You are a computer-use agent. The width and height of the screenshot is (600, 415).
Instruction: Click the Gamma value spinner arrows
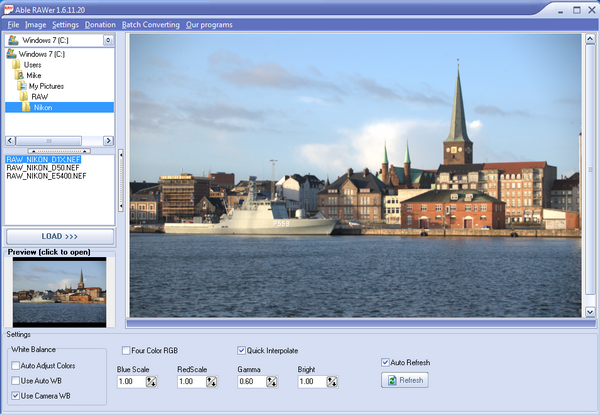point(271,382)
